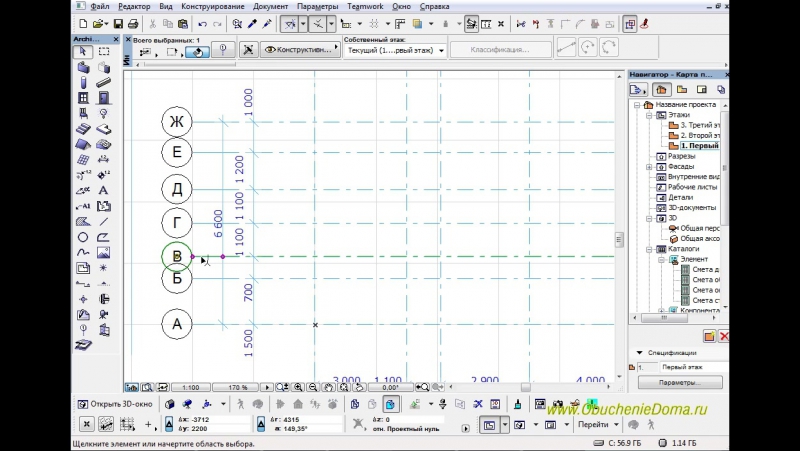Open Project Map view in Navigator
800x451 pixels.
[x=661, y=90]
